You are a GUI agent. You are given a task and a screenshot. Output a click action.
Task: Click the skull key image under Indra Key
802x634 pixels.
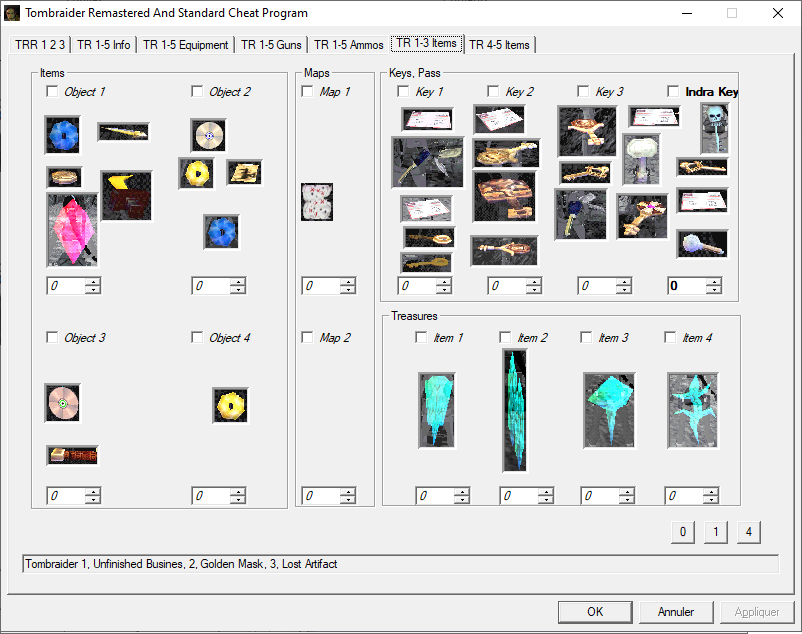[715, 128]
